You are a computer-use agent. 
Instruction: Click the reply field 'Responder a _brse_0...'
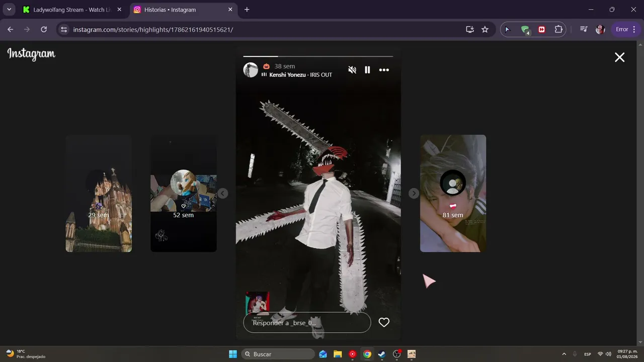[x=307, y=323]
